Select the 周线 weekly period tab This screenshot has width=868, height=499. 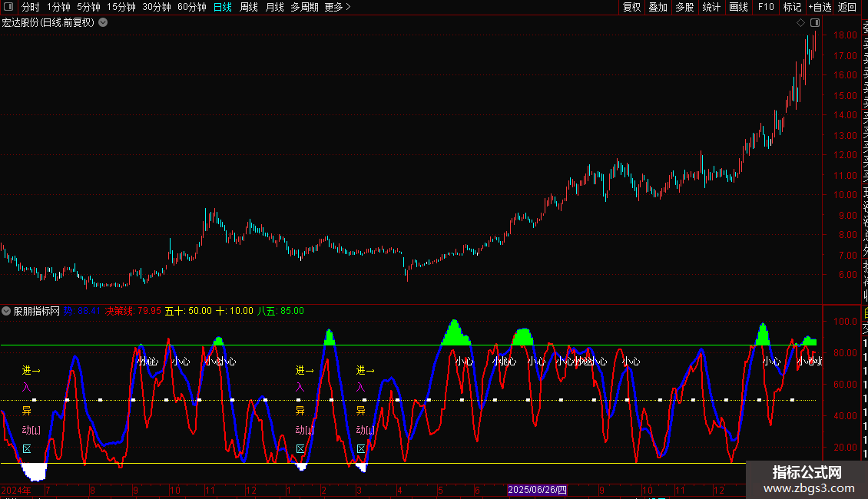pos(249,7)
